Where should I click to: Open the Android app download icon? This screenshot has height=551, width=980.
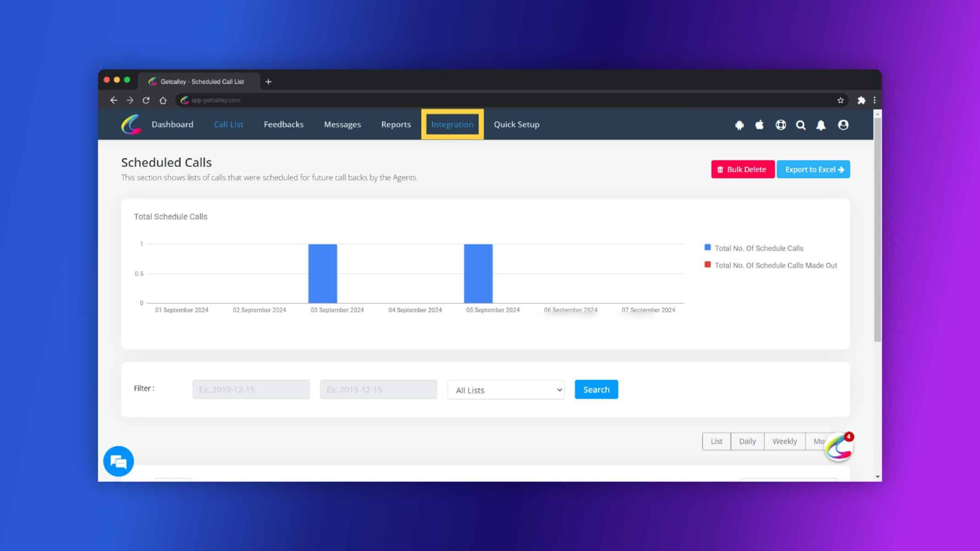[739, 125]
